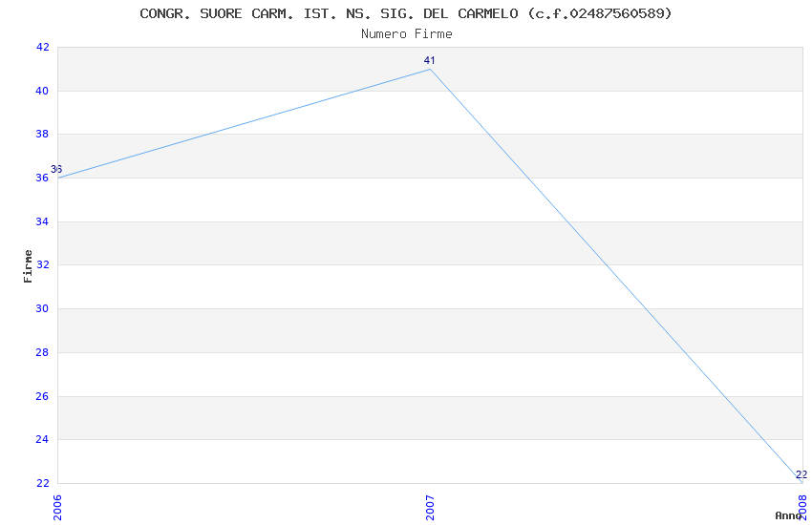812x525 pixels.
Task: Click the Anno axis title
Action: (788, 515)
